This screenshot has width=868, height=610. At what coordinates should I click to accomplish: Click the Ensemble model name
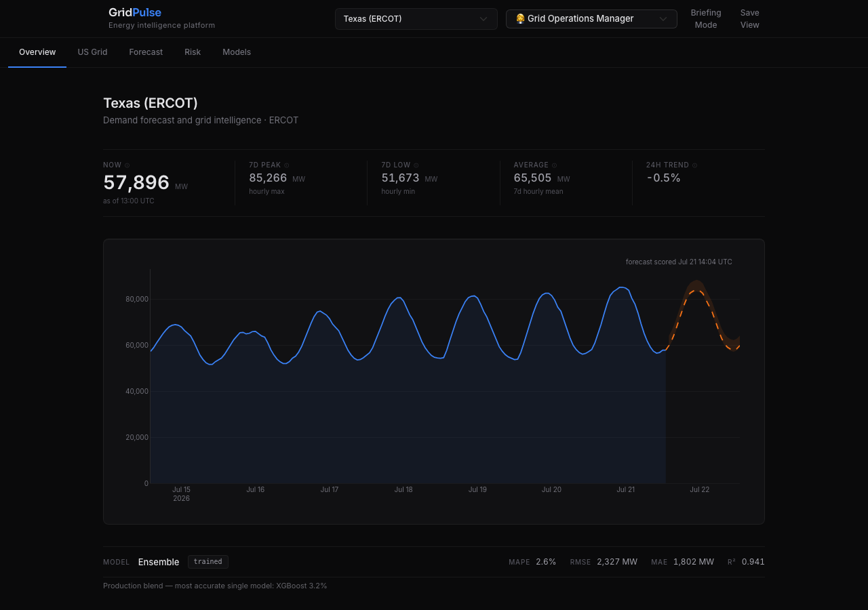159,562
